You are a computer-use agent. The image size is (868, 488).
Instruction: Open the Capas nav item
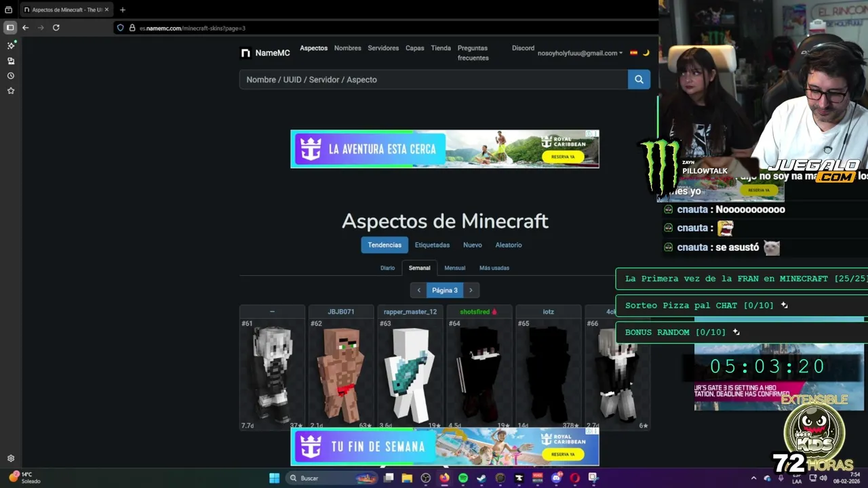tap(414, 48)
